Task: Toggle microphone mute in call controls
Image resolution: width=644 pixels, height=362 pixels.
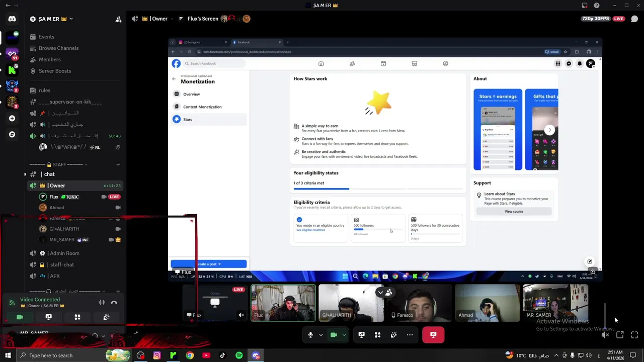Action: (310, 335)
